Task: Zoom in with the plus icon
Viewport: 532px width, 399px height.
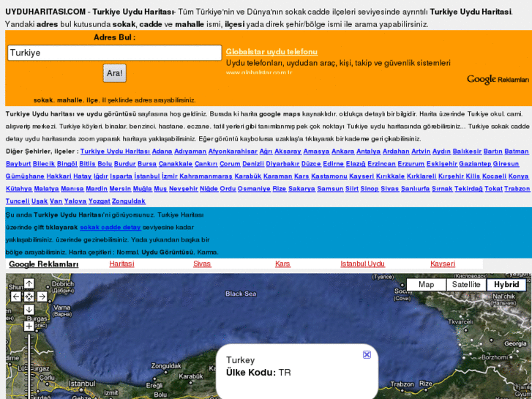Action: click(29, 327)
